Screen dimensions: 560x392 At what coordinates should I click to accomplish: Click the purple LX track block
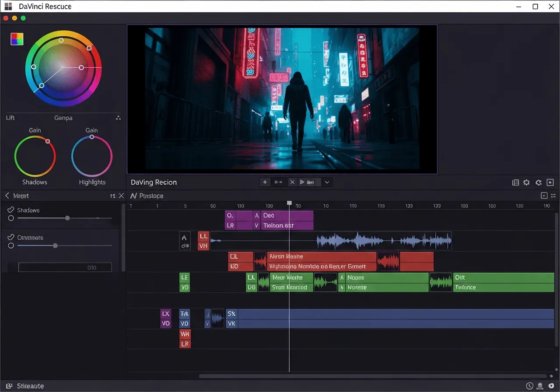tap(165, 314)
